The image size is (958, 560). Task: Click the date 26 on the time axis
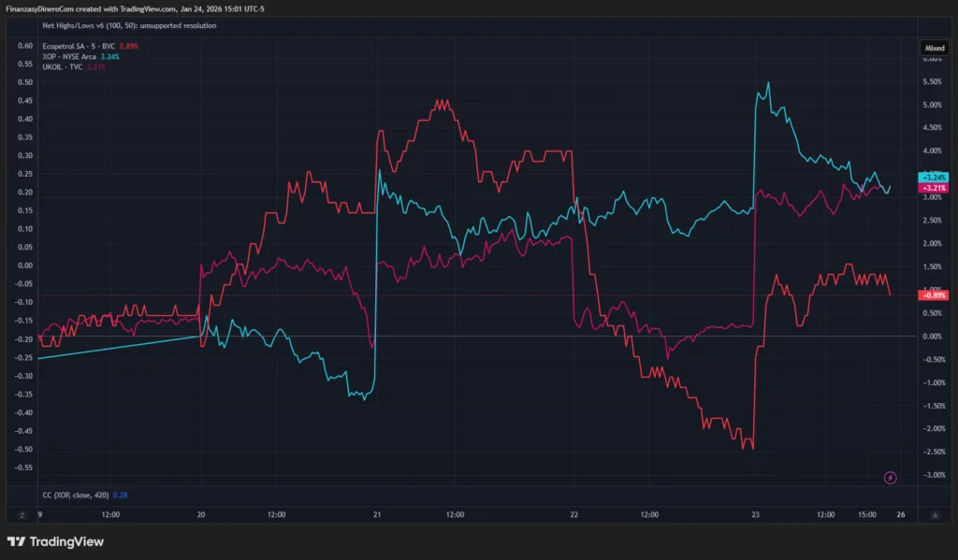tap(899, 514)
